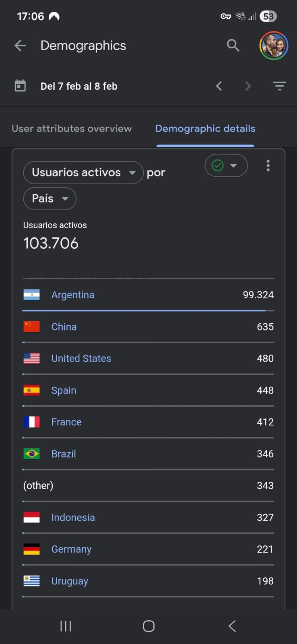This screenshot has height=644, width=297.
Task: Expand the date range selector Del 7 feb
Action: pyautogui.click(x=79, y=86)
